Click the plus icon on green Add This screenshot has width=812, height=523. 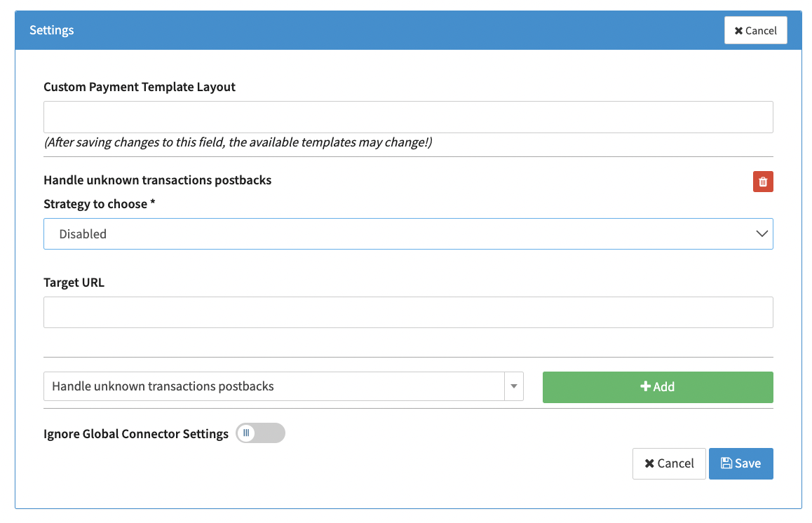tap(646, 387)
